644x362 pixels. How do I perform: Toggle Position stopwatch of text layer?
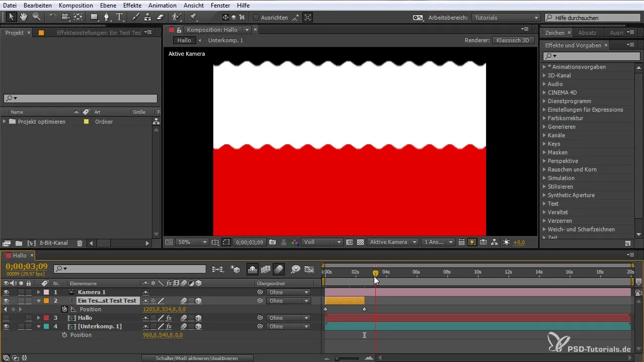[64, 309]
